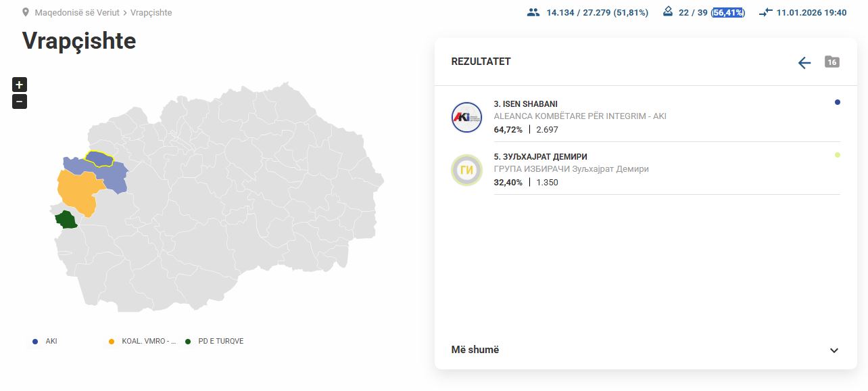Image resolution: width=868 pixels, height=391 pixels.
Task: Click the ballot box icon in the header
Action: click(667, 11)
